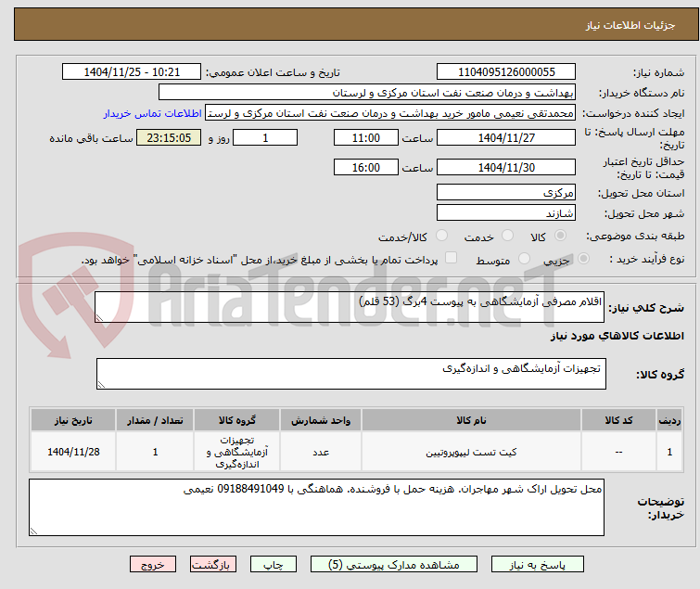Click the price validity date 1404/11/30

pyautogui.click(x=506, y=168)
